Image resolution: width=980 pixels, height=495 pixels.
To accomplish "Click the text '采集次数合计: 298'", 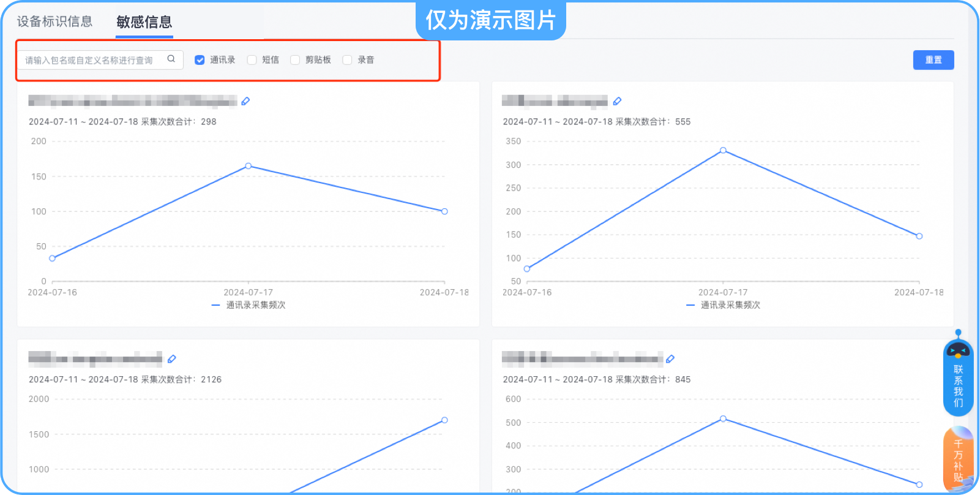I will (x=179, y=122).
